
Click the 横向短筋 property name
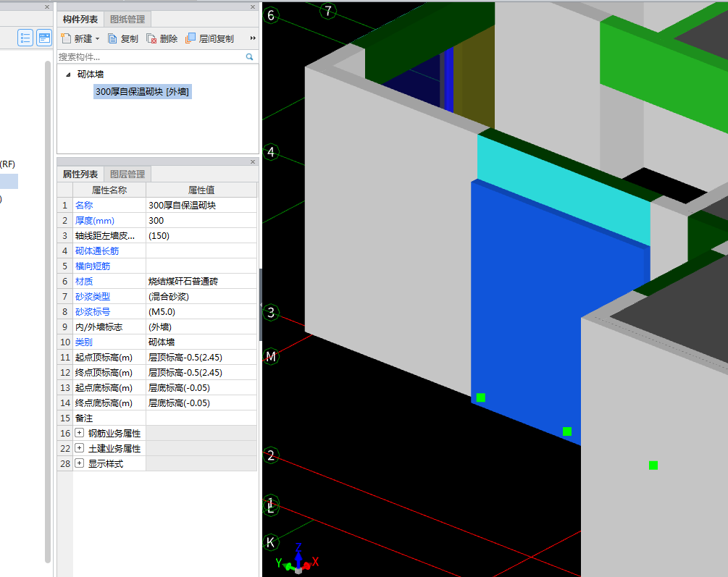click(x=93, y=266)
